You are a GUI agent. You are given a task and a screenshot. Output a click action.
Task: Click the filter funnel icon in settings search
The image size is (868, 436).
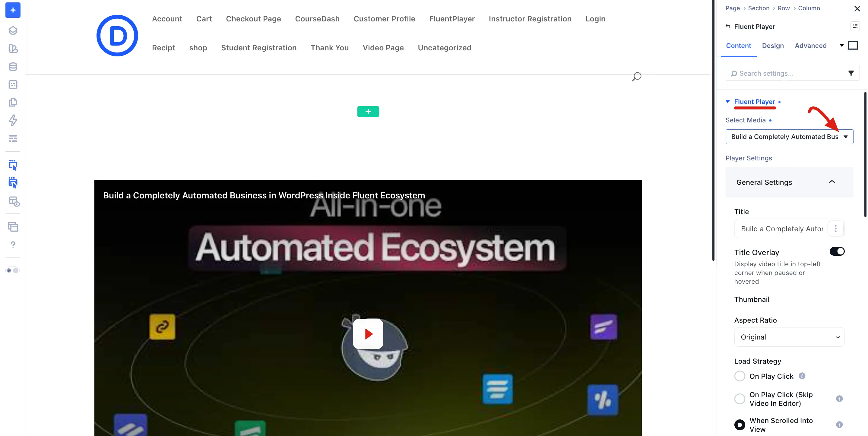(851, 73)
